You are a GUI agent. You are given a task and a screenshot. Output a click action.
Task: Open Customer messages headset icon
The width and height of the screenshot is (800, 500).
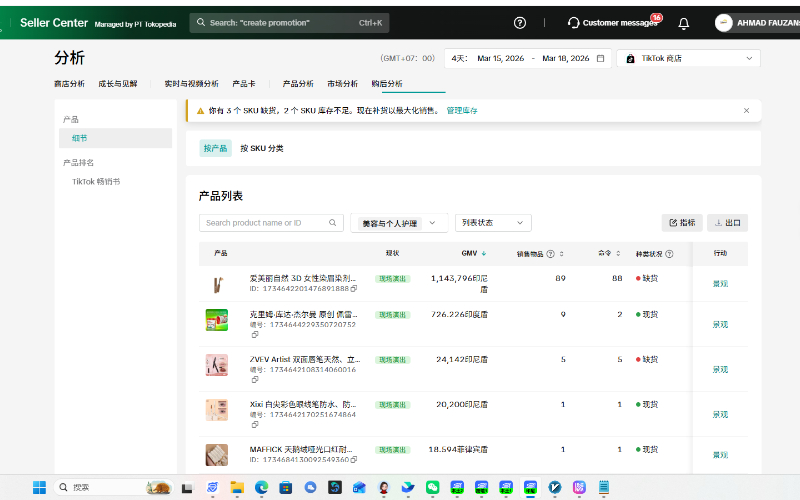coord(573,23)
